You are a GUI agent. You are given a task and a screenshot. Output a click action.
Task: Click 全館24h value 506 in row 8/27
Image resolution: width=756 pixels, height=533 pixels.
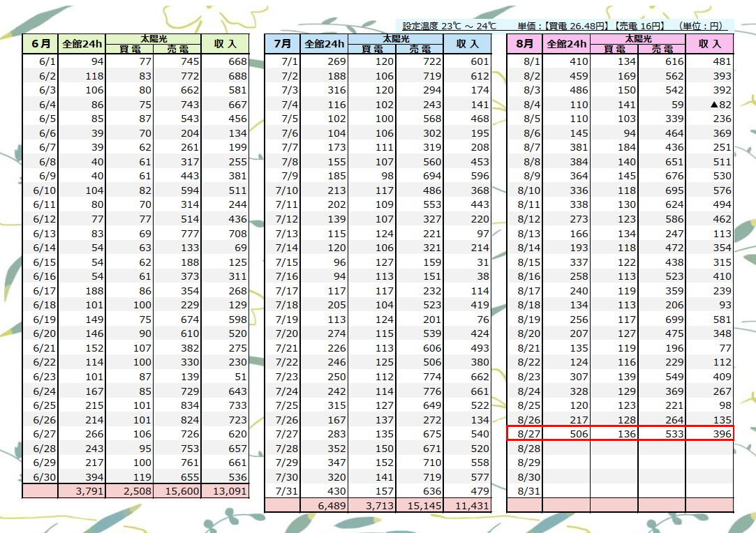[x=567, y=434]
